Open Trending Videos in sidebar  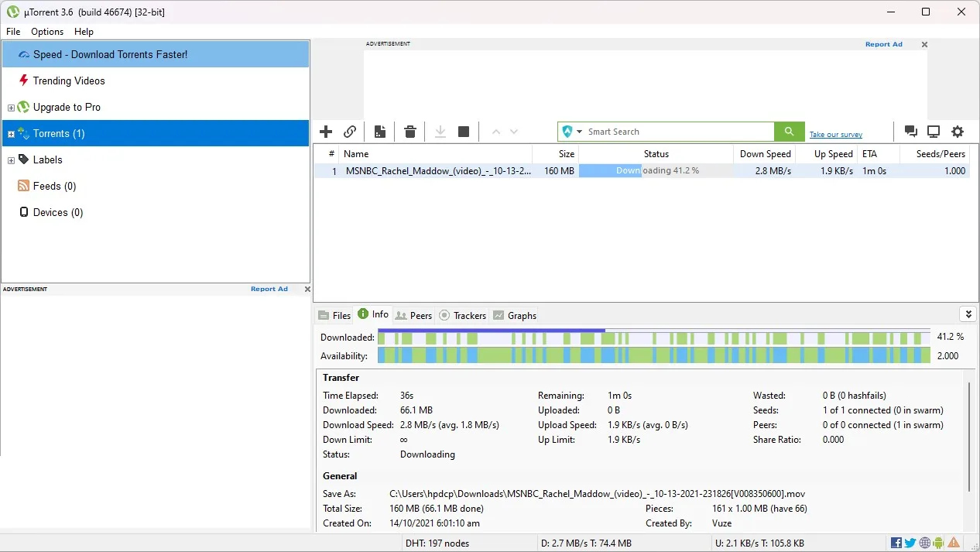[x=69, y=81]
